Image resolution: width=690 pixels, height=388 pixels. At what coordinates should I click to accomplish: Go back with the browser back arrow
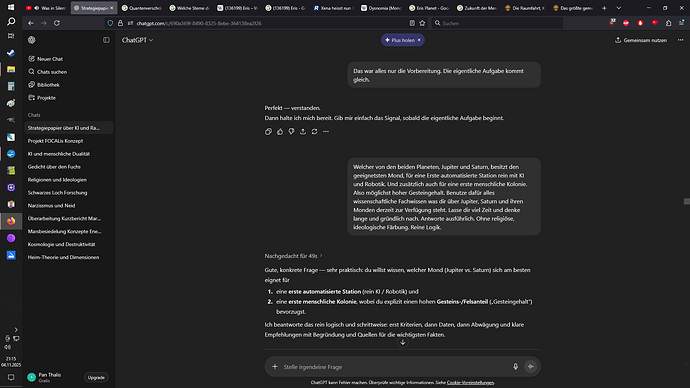[x=31, y=23]
